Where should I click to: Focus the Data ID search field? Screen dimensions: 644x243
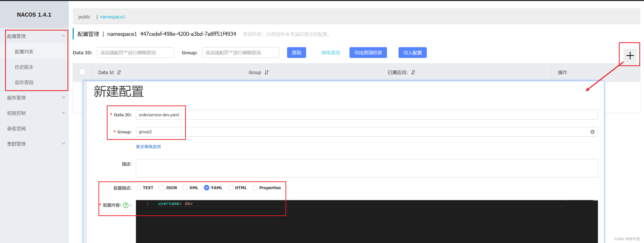point(136,53)
